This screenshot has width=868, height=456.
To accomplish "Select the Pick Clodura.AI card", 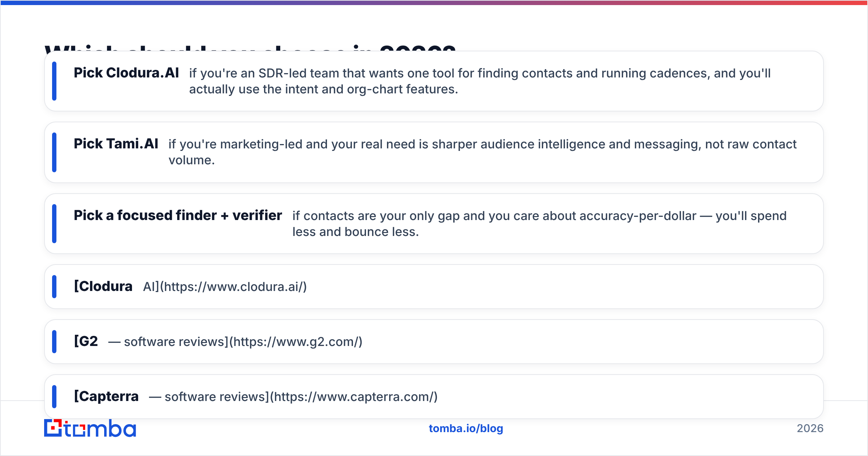I will (x=434, y=81).
